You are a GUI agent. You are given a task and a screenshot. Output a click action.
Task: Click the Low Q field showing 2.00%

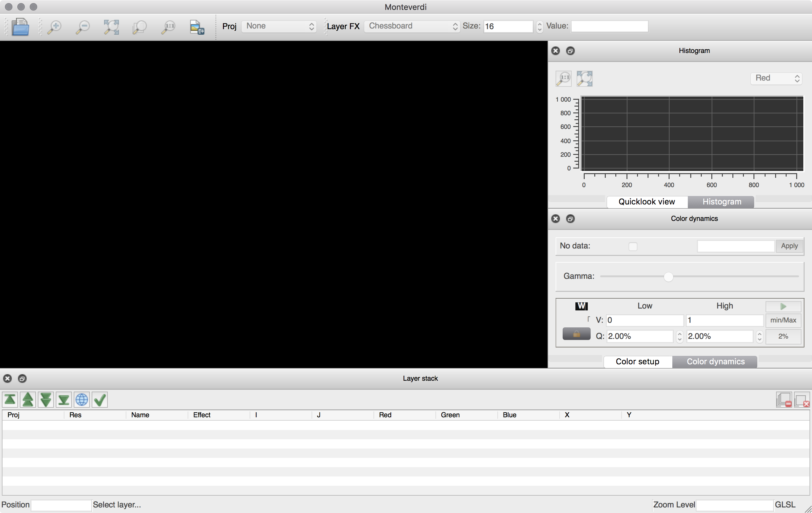640,336
